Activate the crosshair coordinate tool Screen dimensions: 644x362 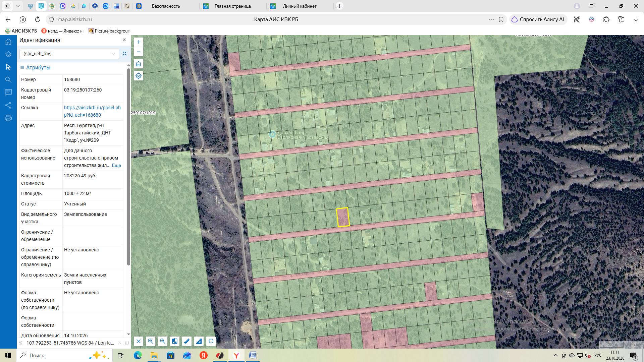[x=211, y=341]
